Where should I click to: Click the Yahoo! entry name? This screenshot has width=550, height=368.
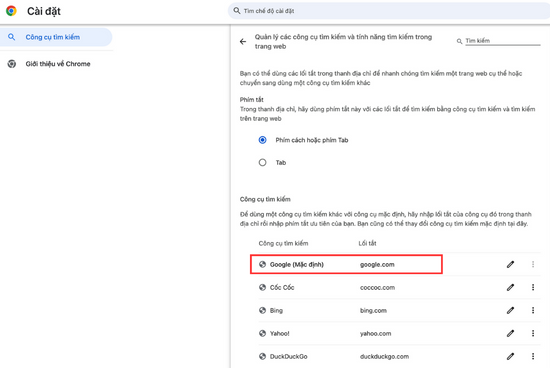(x=280, y=333)
